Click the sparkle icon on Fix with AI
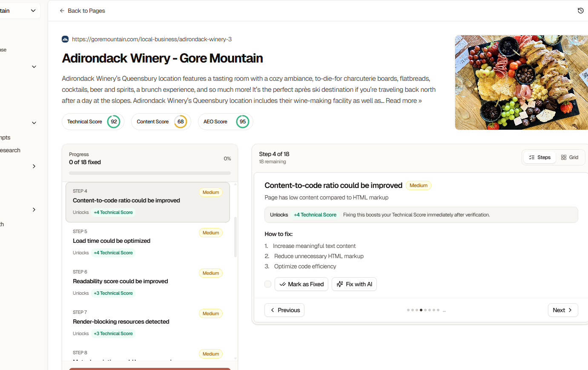 [x=340, y=284]
